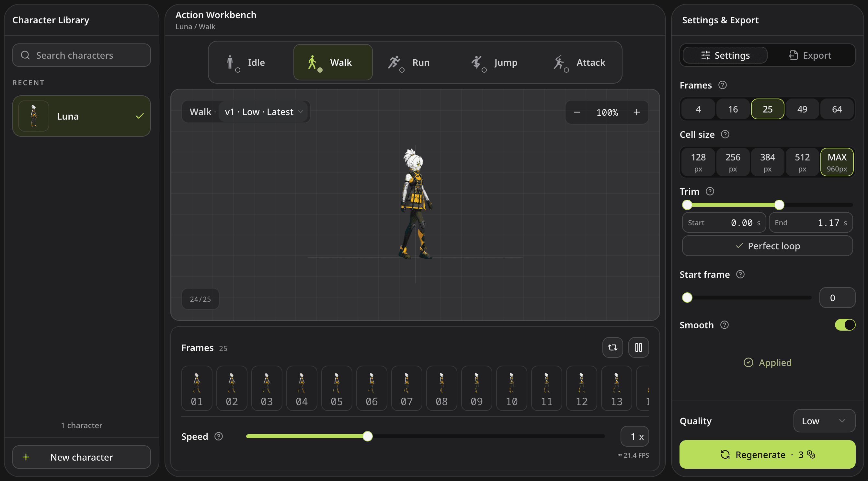Screen dimensions: 868x481
Task: Select the Run action
Action: (x=415, y=63)
